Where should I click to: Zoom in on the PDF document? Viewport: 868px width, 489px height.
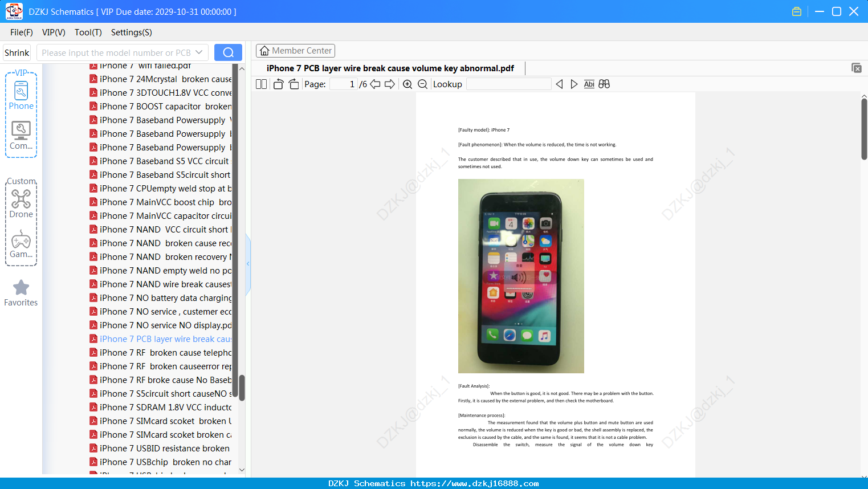(x=407, y=84)
